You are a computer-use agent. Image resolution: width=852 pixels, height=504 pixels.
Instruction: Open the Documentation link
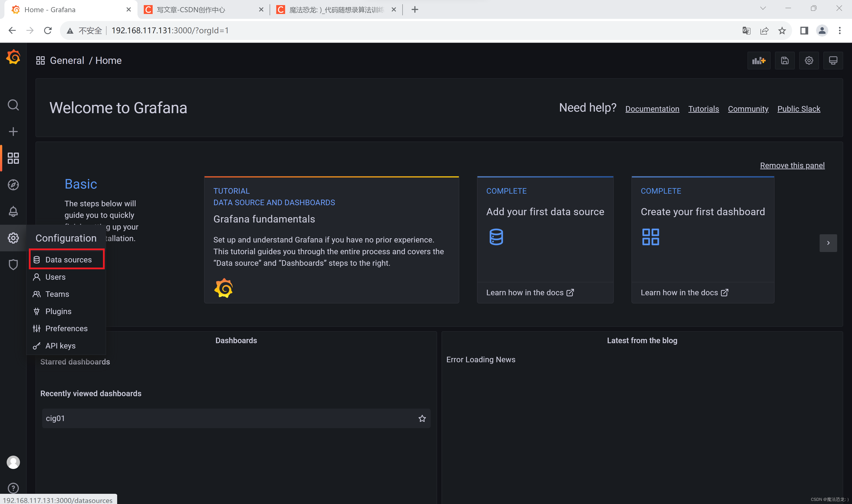coord(652,109)
